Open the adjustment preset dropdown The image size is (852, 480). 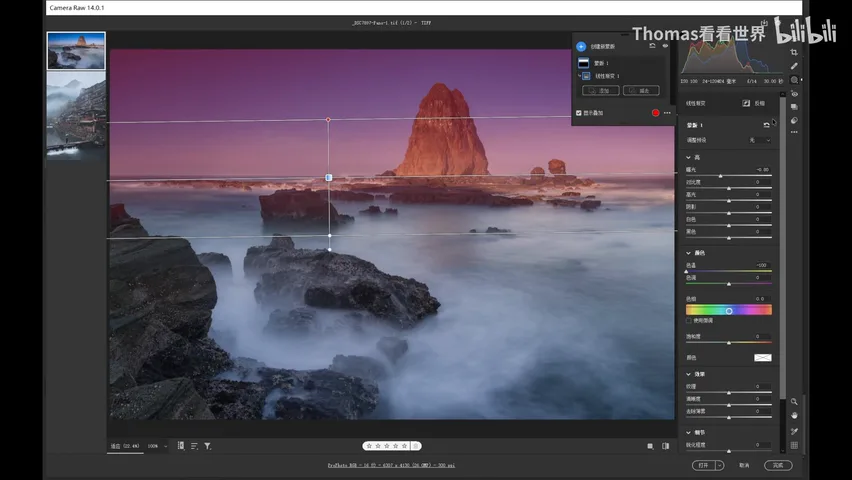point(760,140)
